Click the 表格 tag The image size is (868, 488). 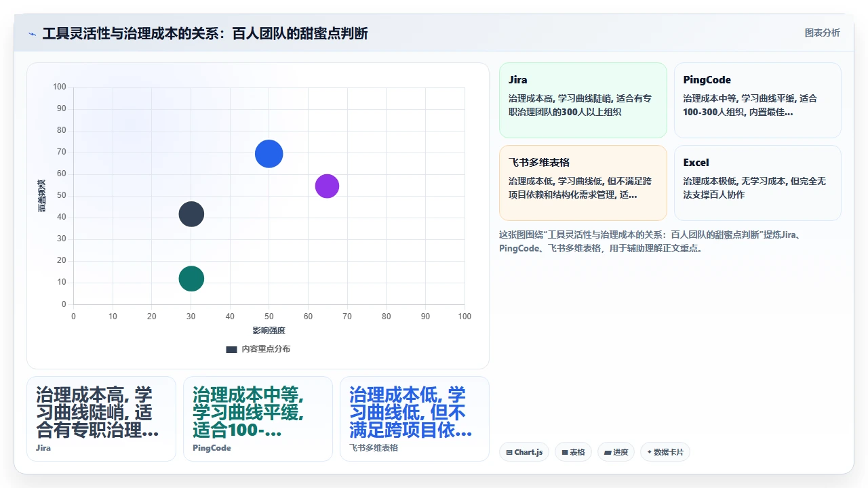[x=573, y=452]
